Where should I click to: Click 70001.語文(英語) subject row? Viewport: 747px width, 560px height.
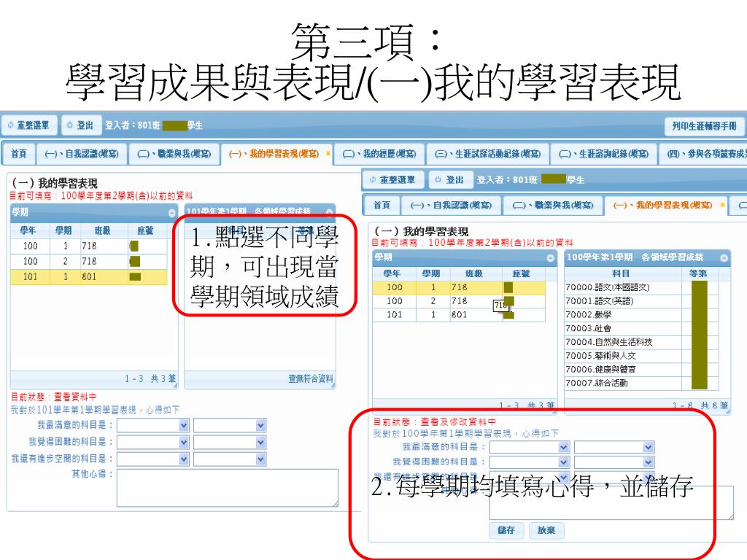pos(641,301)
